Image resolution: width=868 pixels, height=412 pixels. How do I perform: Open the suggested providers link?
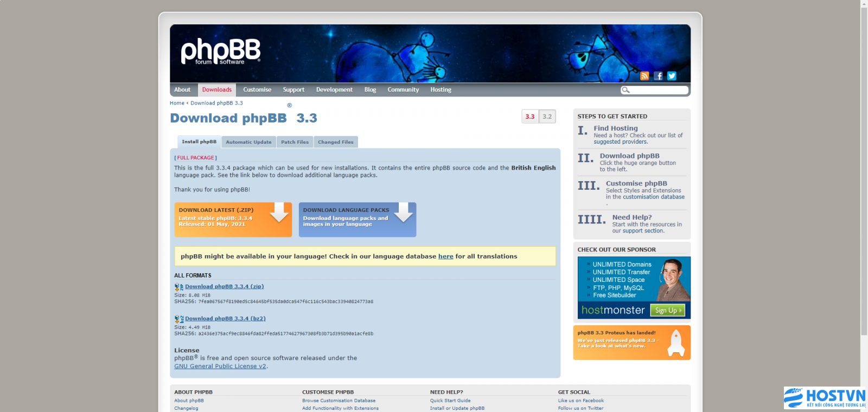(620, 142)
